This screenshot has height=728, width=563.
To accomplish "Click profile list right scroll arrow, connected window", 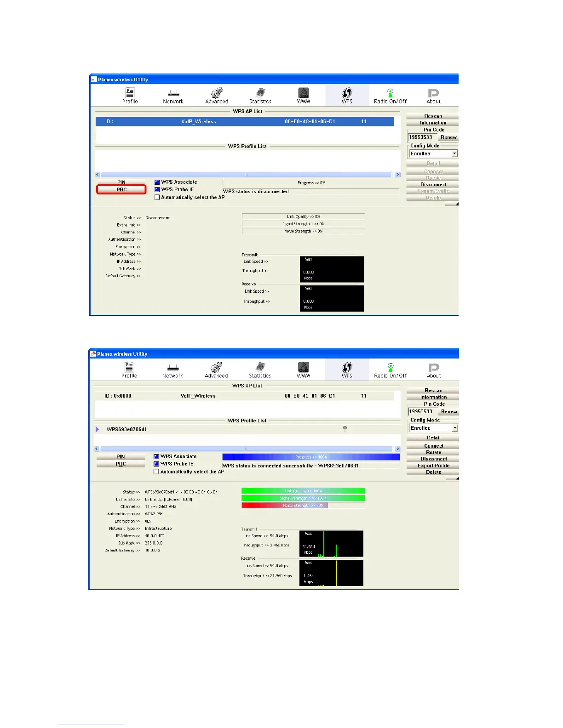I will pyautogui.click(x=397, y=449).
